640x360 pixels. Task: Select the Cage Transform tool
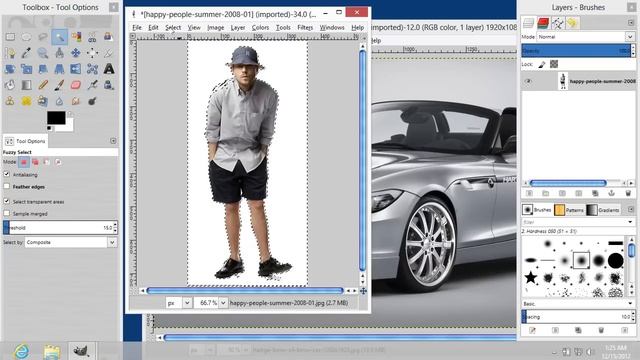(92, 69)
